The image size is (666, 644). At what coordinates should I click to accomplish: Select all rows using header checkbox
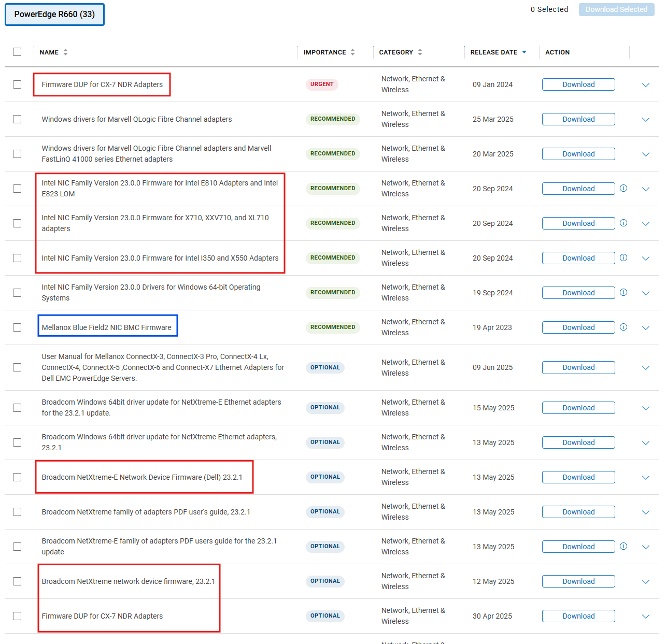[17, 52]
